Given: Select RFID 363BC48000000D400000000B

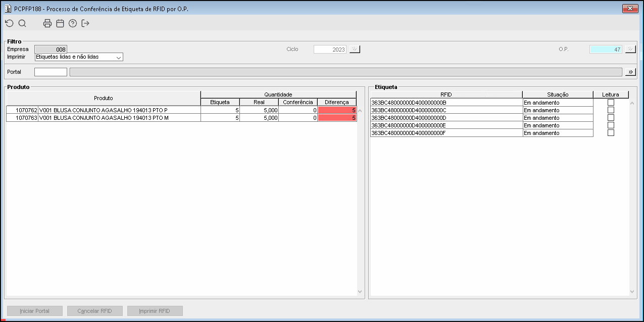Looking at the screenshot, I should (x=447, y=103).
